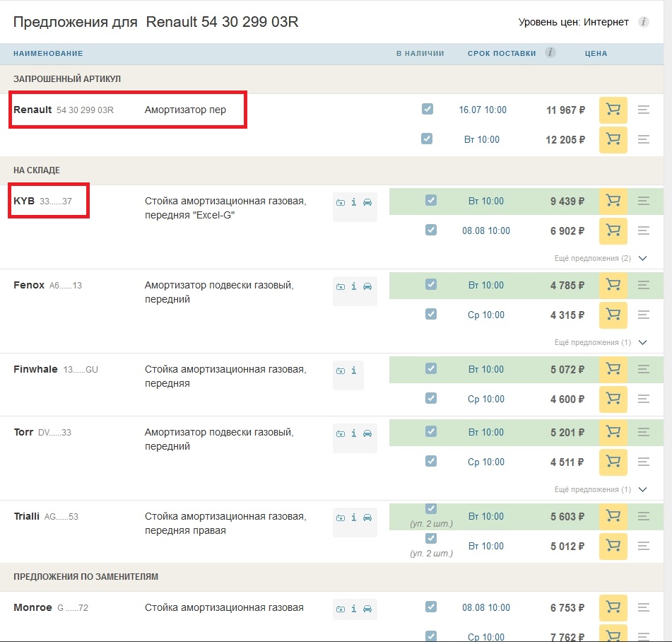Open delivery time info icon in header
Screen dimensions: 672x642
(x=550, y=53)
